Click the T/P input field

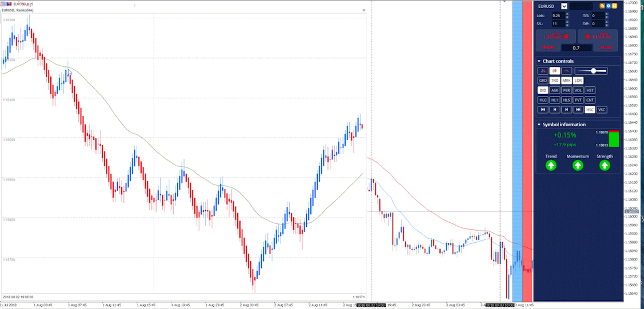(x=598, y=24)
